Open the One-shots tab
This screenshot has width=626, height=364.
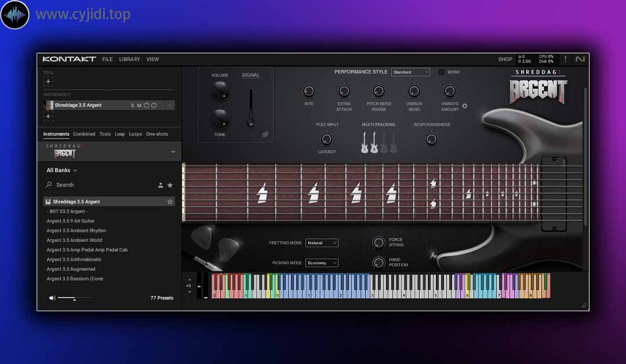(x=157, y=134)
